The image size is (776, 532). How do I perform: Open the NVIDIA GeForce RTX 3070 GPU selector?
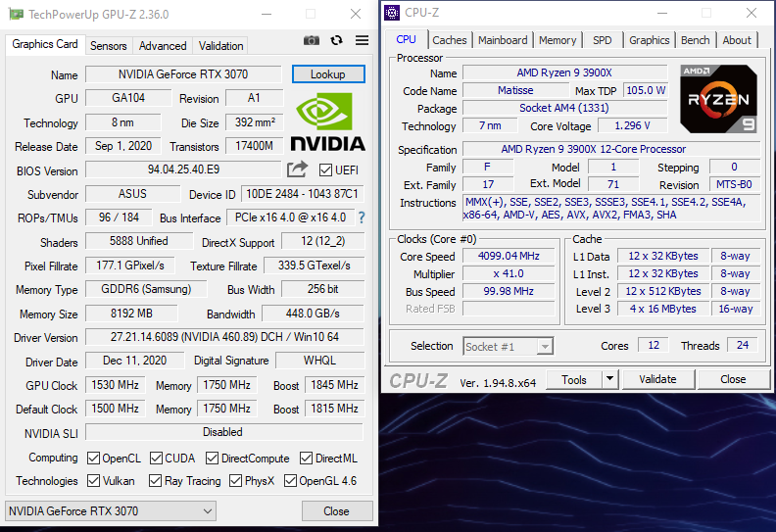coord(111,511)
